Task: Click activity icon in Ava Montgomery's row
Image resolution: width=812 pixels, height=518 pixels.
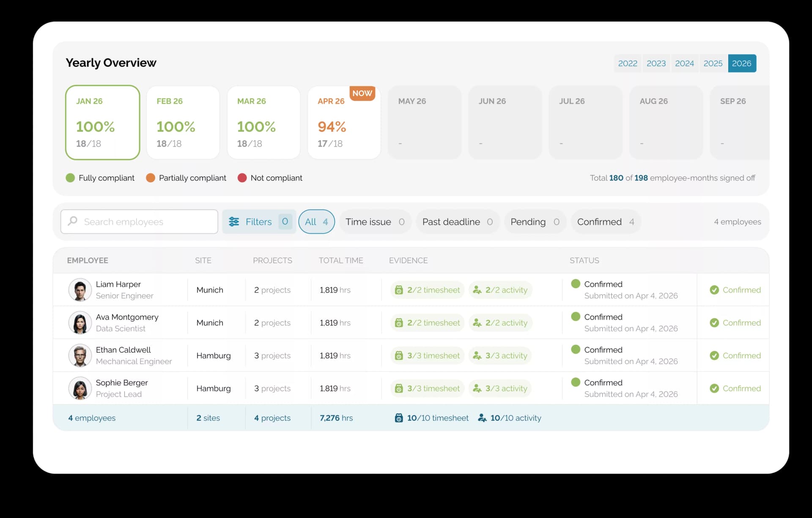Action: [x=477, y=323]
